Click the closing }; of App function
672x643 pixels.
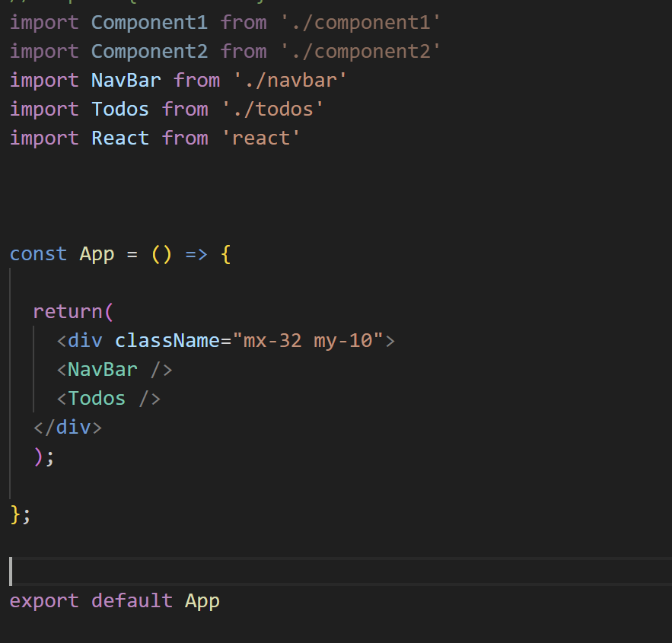tap(20, 514)
